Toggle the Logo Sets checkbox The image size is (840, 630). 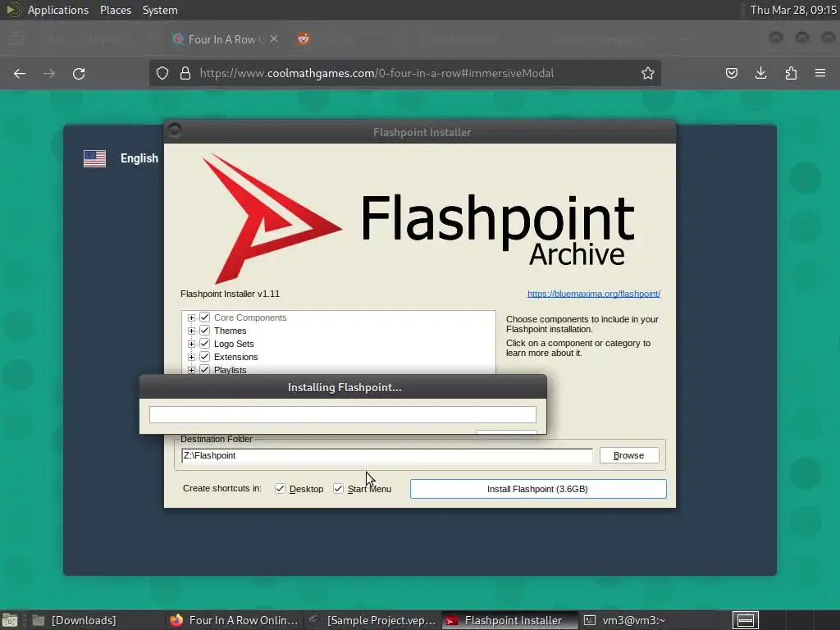click(204, 344)
